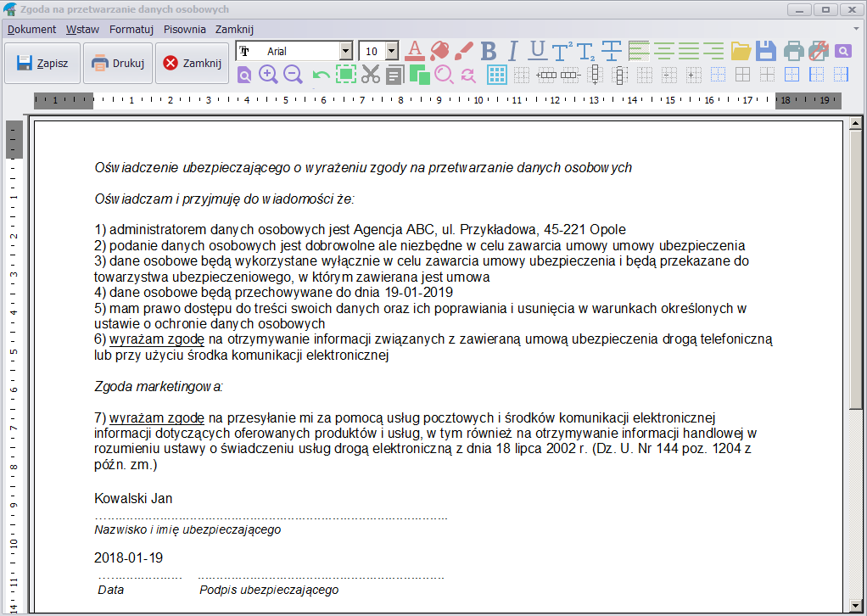Screen dimensions: 867x616
Task: Center-align the paragraph
Action: pos(663,52)
